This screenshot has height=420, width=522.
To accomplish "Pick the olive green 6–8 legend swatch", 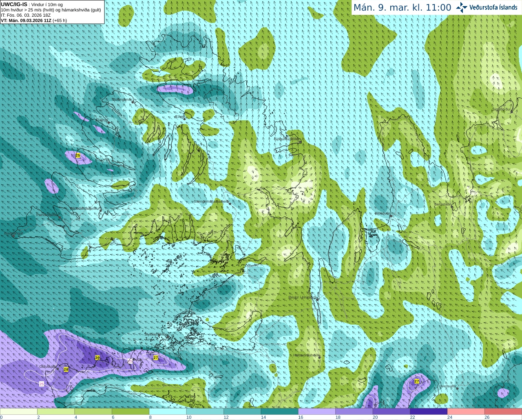I will 130,411.
